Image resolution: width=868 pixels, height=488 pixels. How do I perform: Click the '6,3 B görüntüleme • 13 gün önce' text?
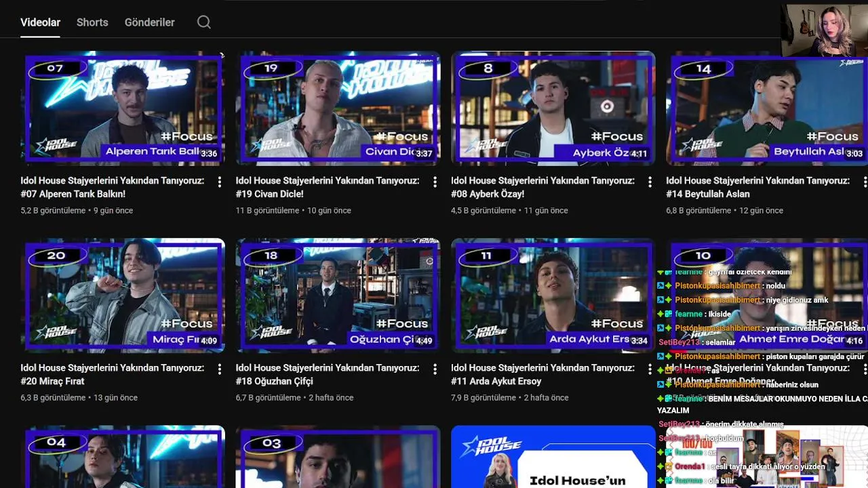[79, 398]
